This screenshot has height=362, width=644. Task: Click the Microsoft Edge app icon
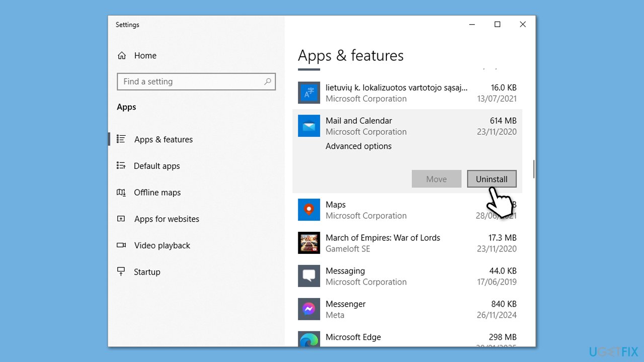[x=309, y=339]
